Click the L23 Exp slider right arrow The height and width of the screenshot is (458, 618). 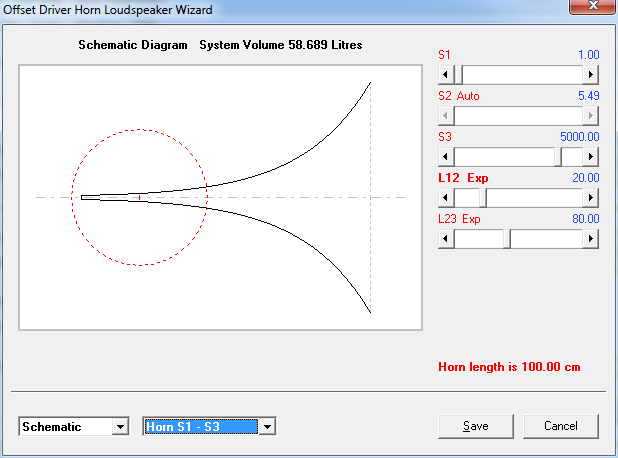tap(590, 238)
